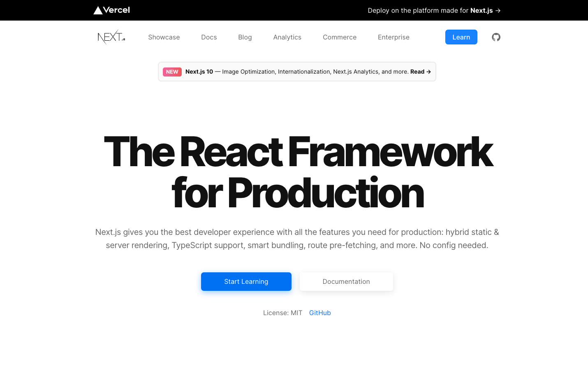This screenshot has width=588, height=369.
Task: Open the Showcase nav item
Action: 164,37
